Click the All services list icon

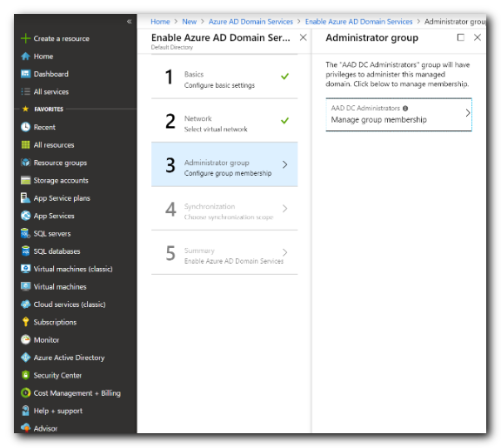pos(25,91)
